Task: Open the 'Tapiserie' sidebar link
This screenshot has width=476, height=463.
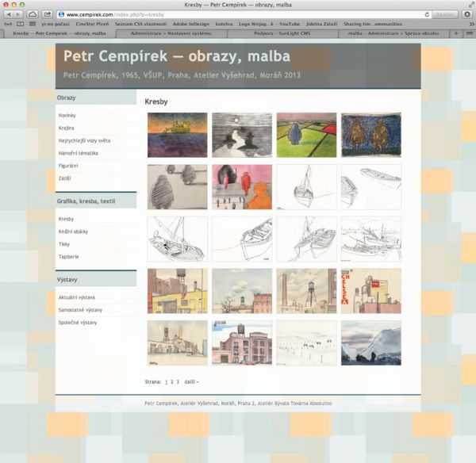Action: click(x=68, y=257)
